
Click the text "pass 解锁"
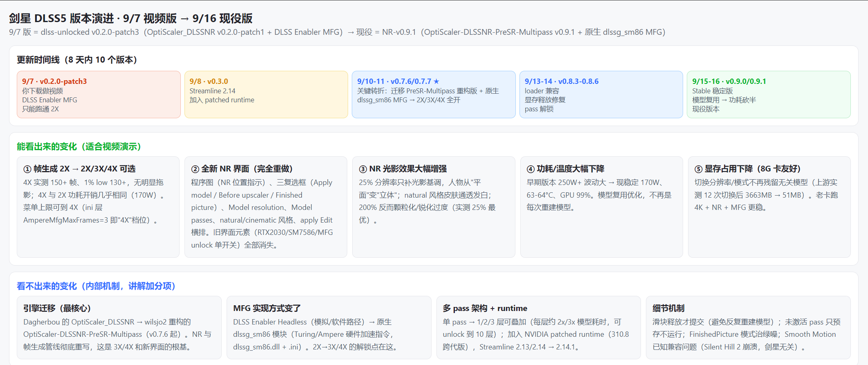[539, 109]
